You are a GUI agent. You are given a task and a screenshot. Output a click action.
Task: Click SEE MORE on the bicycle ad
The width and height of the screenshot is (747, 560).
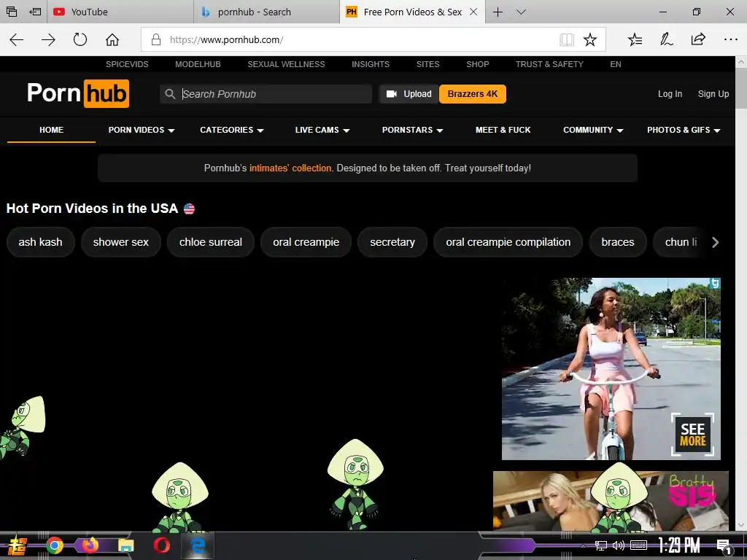click(x=693, y=435)
